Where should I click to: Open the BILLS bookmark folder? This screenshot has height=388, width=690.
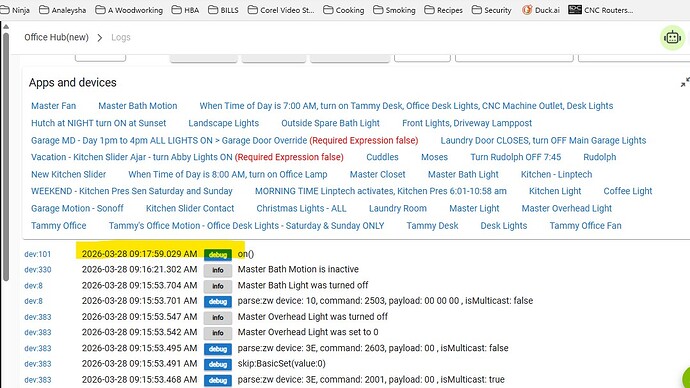click(x=223, y=10)
